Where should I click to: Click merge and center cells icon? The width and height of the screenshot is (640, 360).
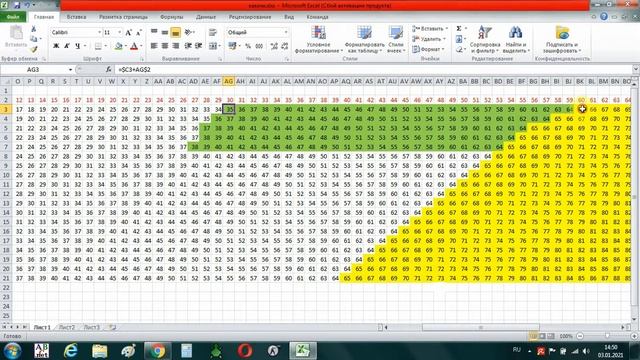[213, 46]
